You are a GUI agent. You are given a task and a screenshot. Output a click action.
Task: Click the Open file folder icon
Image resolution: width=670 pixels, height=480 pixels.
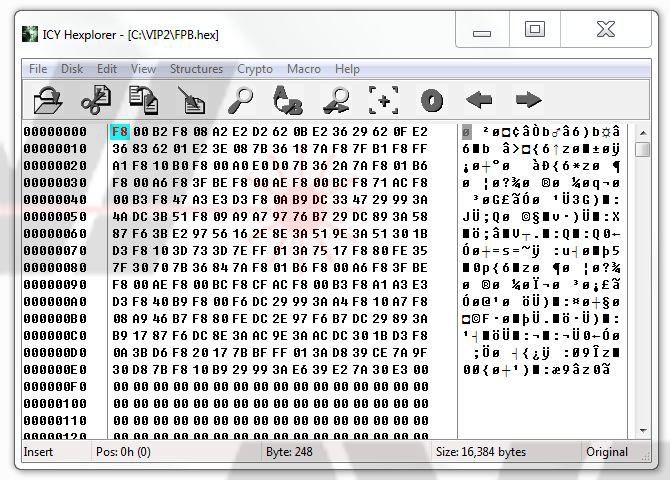point(47,100)
